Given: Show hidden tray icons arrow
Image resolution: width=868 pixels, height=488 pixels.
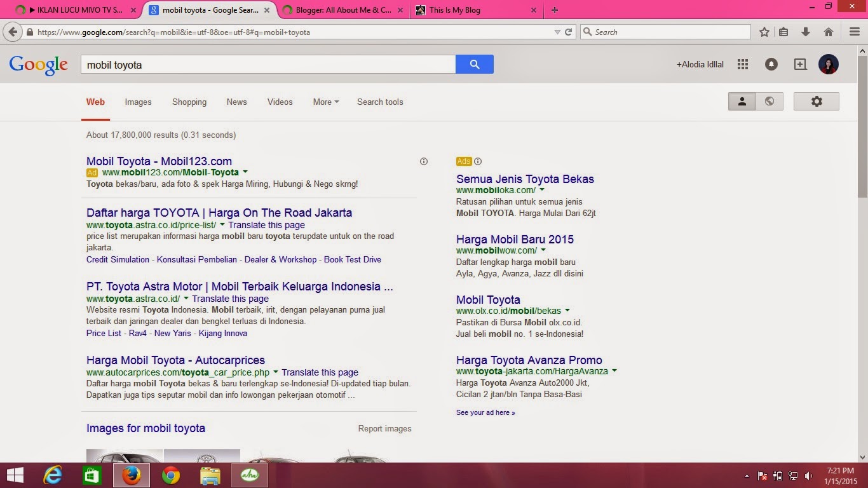Looking at the screenshot, I should [x=747, y=475].
